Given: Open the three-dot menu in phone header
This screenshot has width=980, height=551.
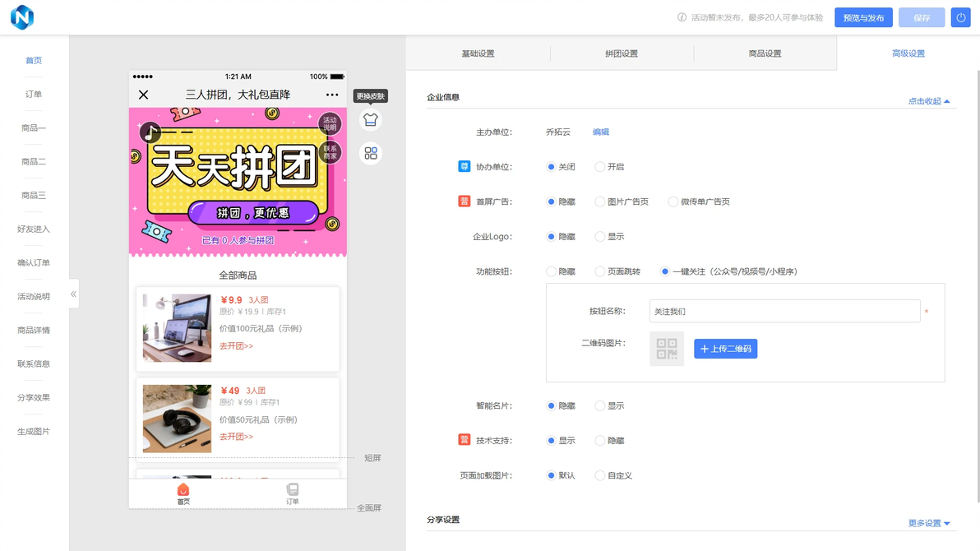Looking at the screenshot, I should pos(332,95).
